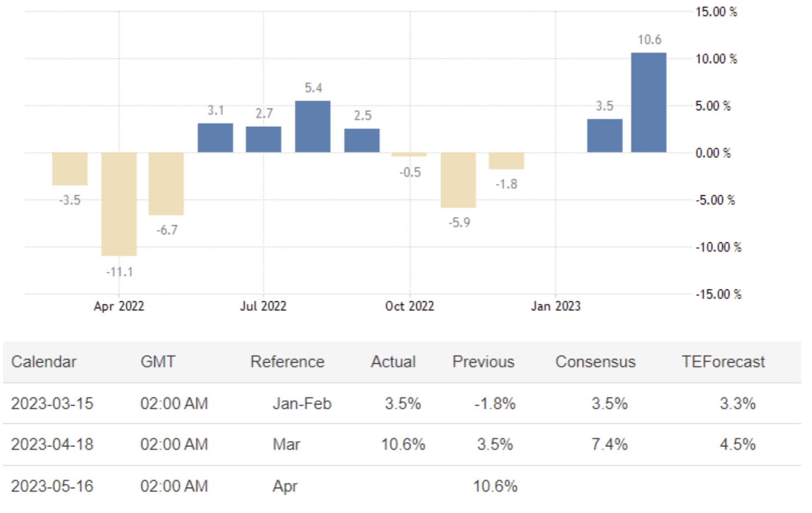Click the Oct 2022 x-axis label
The height and width of the screenshot is (513, 812).
[410, 306]
